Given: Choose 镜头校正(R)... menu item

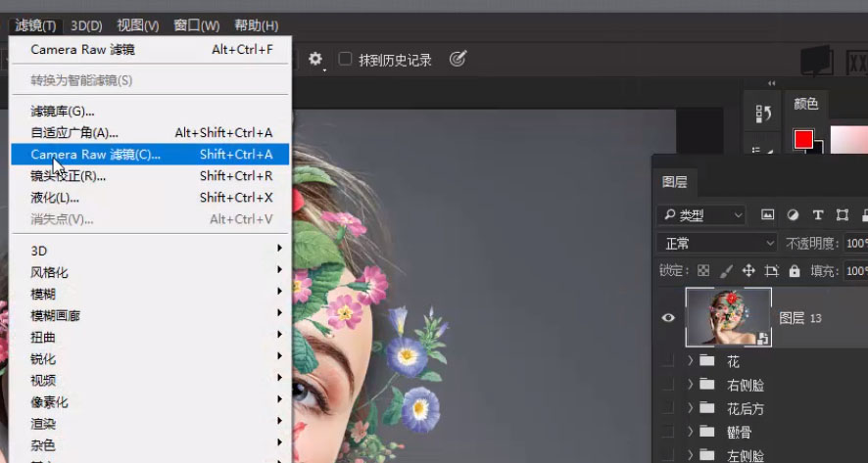Looking at the screenshot, I should click(x=150, y=176).
